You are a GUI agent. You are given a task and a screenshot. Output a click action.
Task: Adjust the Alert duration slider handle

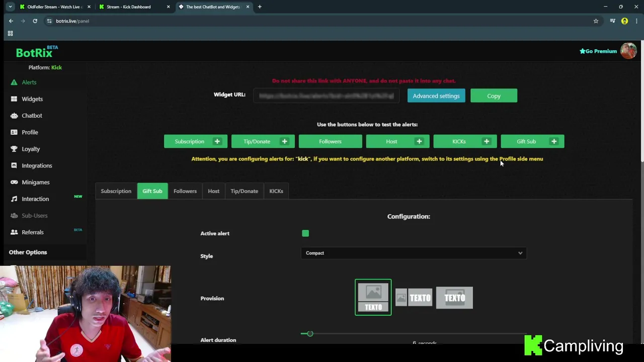click(310, 333)
